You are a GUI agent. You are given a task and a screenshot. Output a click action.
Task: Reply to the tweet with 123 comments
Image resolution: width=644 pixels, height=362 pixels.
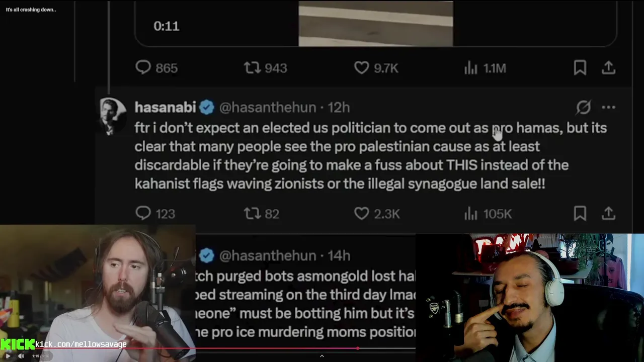[x=143, y=213]
